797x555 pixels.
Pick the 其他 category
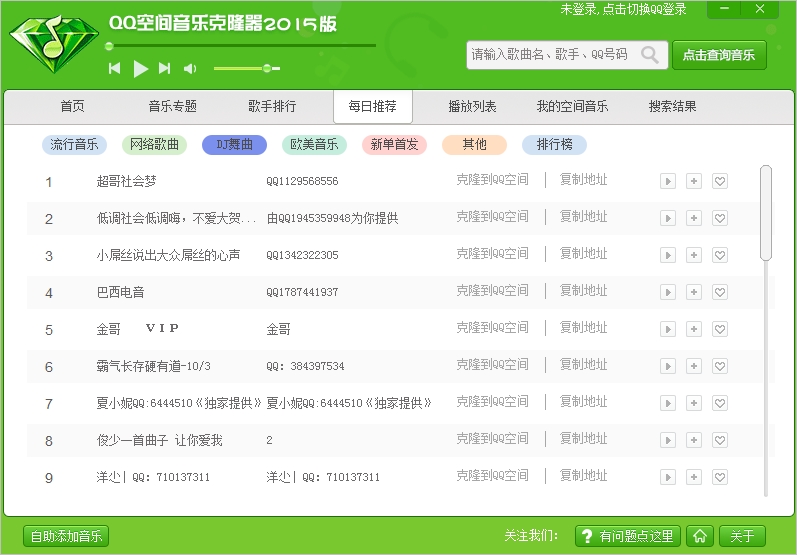pos(474,144)
